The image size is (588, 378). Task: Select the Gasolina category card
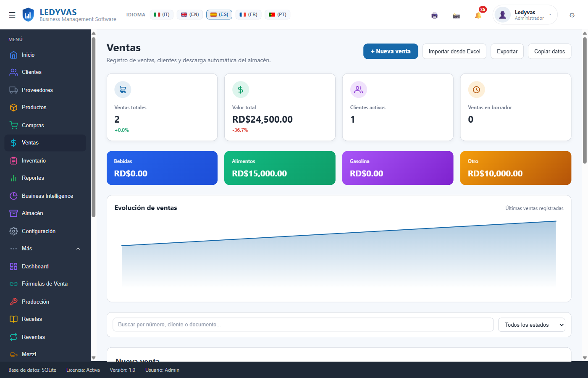coord(398,168)
